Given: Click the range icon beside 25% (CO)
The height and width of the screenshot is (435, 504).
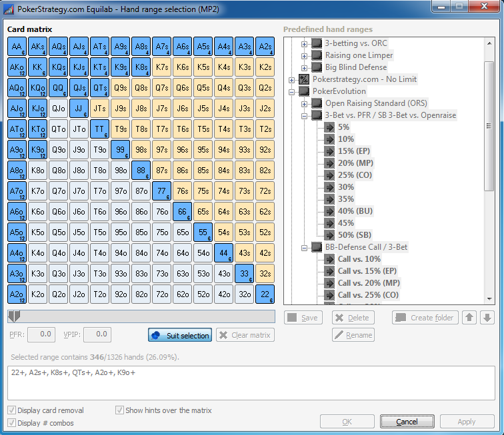Looking at the screenshot, I should point(329,175).
